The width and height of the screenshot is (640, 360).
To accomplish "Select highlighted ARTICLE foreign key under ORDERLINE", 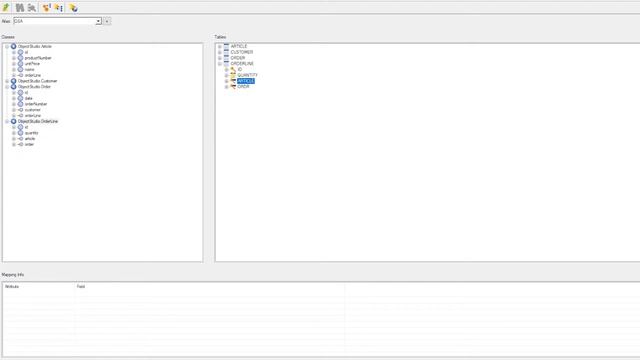I will (x=246, y=81).
